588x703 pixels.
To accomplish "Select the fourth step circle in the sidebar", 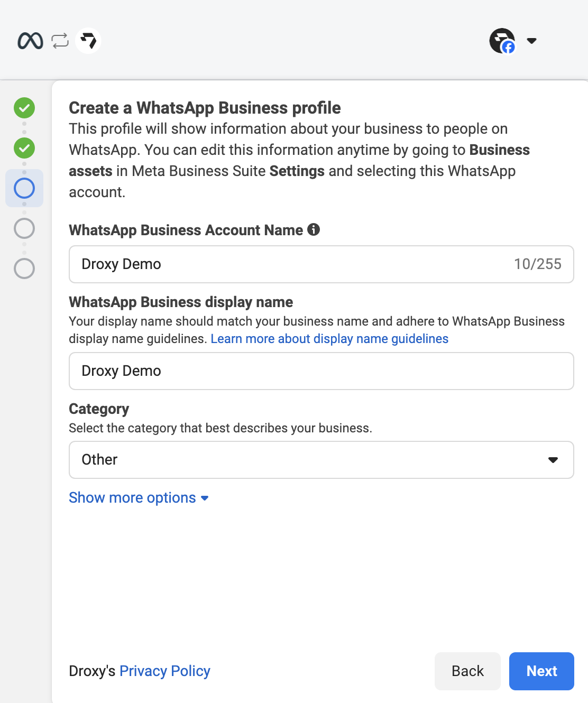I will tap(24, 228).
